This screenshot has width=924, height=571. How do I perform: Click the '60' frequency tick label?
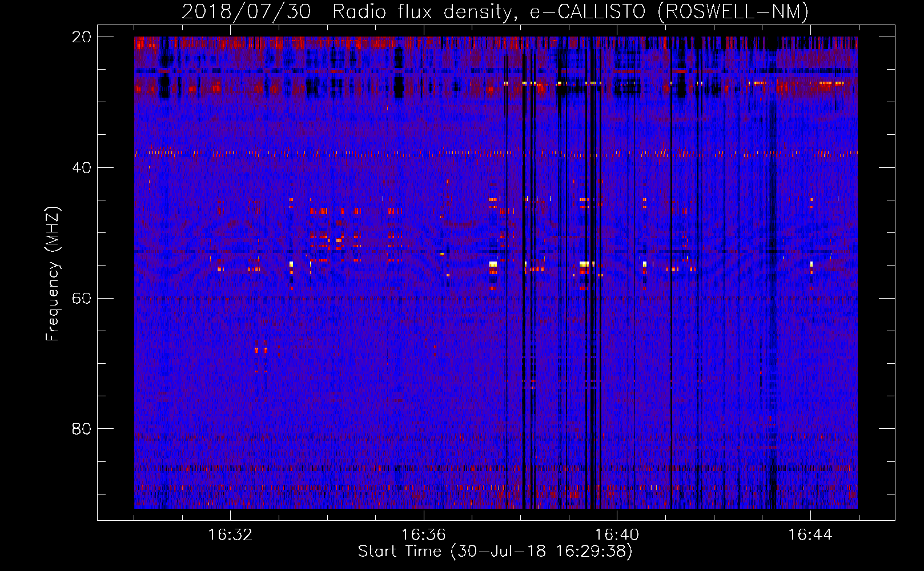(x=82, y=298)
